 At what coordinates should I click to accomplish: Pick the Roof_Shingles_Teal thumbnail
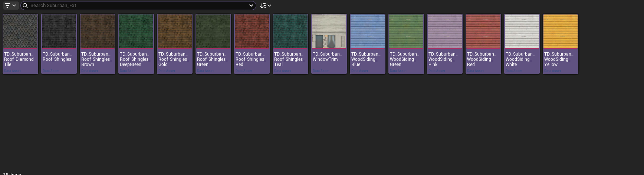[x=290, y=32]
